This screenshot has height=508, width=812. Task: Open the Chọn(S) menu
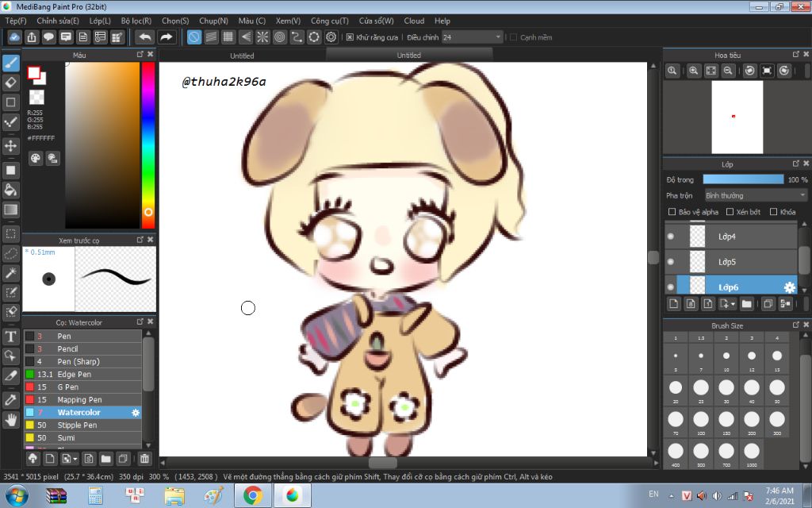[175, 21]
